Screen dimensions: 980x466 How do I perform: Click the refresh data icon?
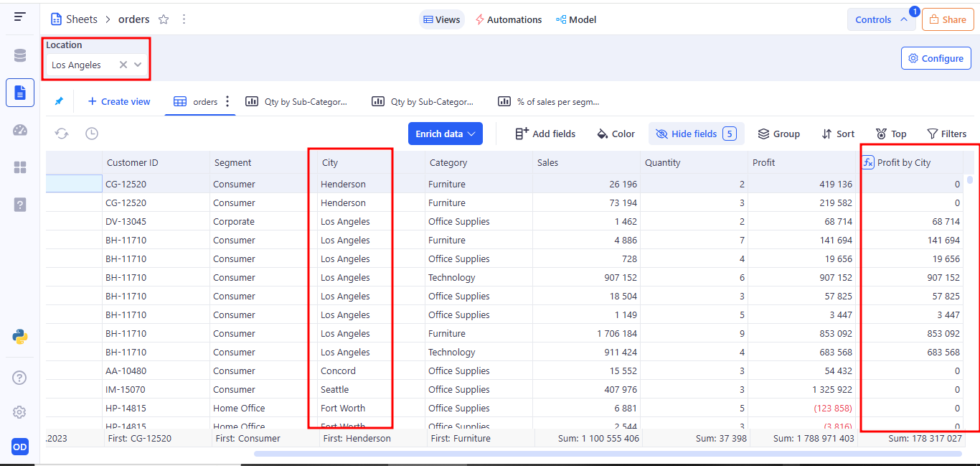coord(62,134)
